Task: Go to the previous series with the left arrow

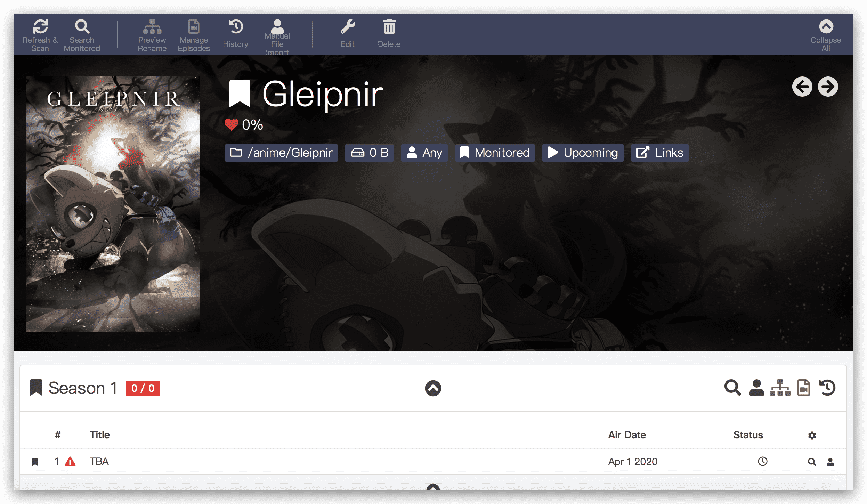Action: [x=802, y=87]
